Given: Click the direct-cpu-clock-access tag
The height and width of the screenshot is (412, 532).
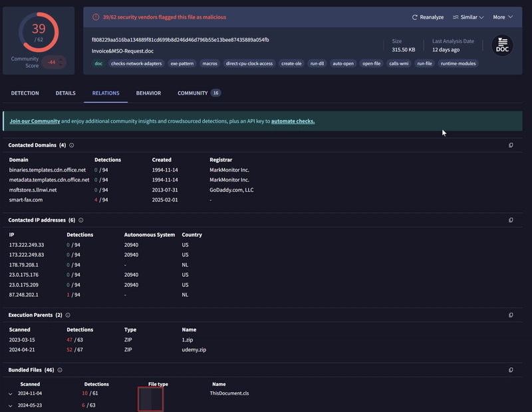Looking at the screenshot, I should (x=249, y=63).
